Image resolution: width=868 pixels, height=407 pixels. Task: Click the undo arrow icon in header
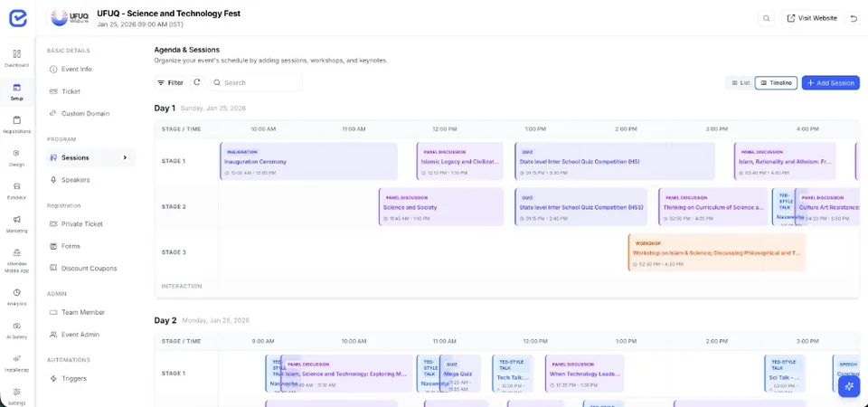tap(853, 18)
